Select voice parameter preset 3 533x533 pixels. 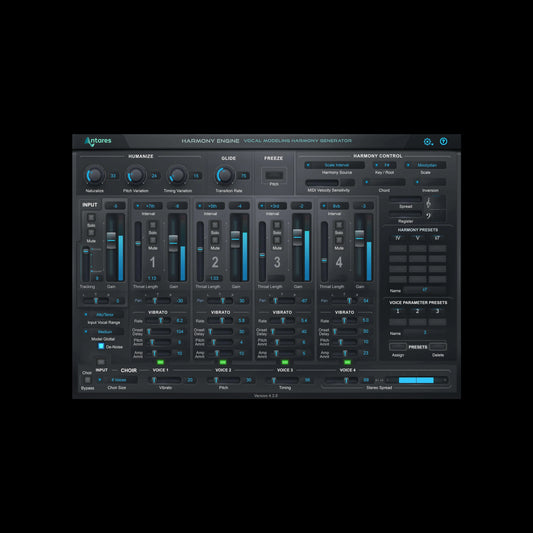click(437, 311)
